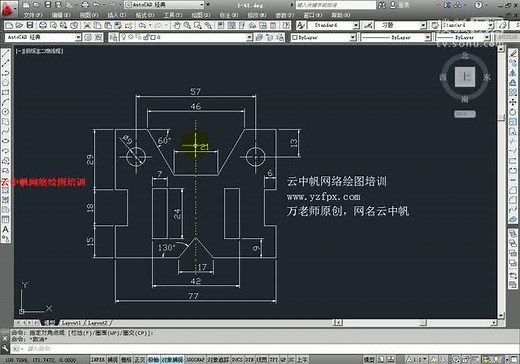Image resolution: width=520 pixels, height=364 pixels.
Task: Open table style Standard dropdown
Action: (491, 25)
